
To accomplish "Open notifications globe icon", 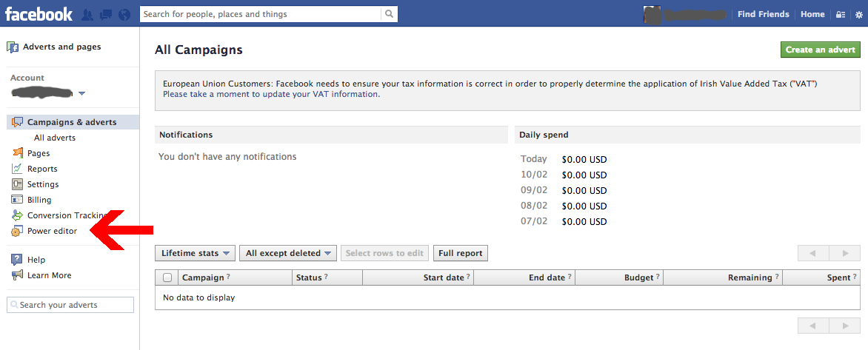I will coord(124,15).
